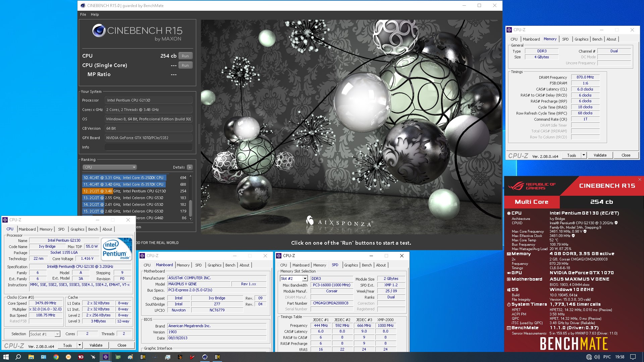Click the Ranking Details arrow button
The width and height of the screenshot is (644, 362).
click(x=190, y=167)
